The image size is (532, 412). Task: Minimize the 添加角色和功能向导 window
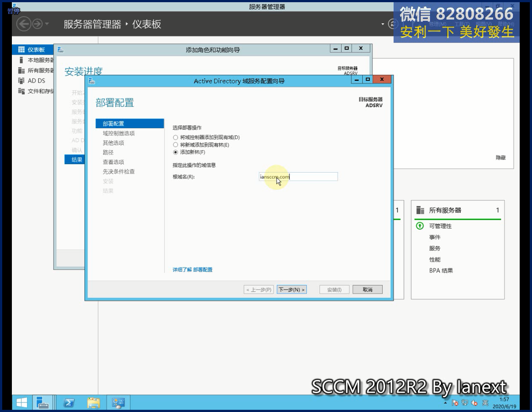coord(336,48)
